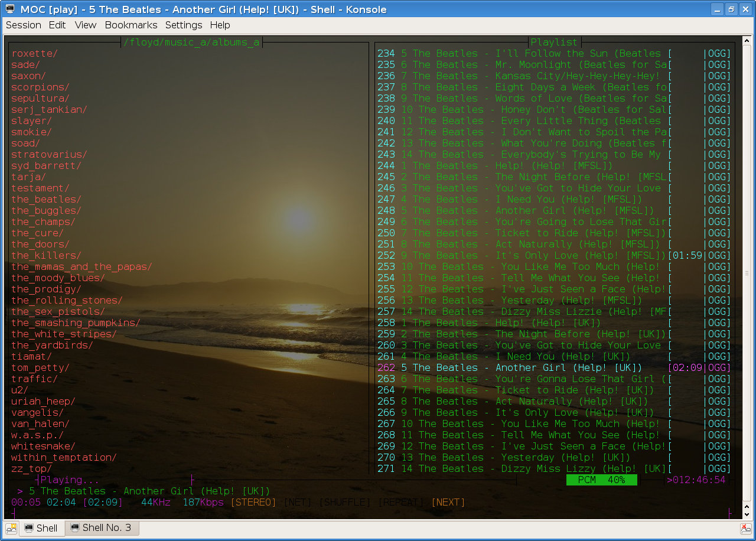The width and height of the screenshot is (756, 541).
Task: Toggle the [SHUFFLE] indicator
Action: [x=346, y=503]
